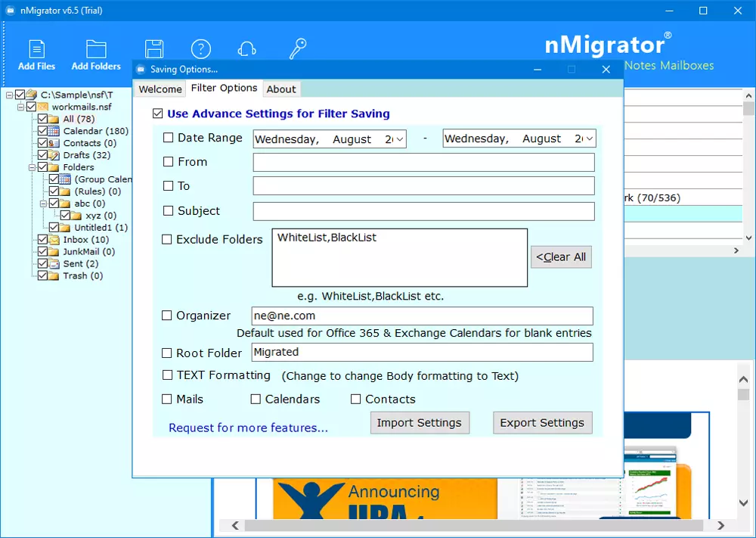Click the headset Support icon
Image resolution: width=756 pixels, height=538 pixels.
tap(247, 48)
